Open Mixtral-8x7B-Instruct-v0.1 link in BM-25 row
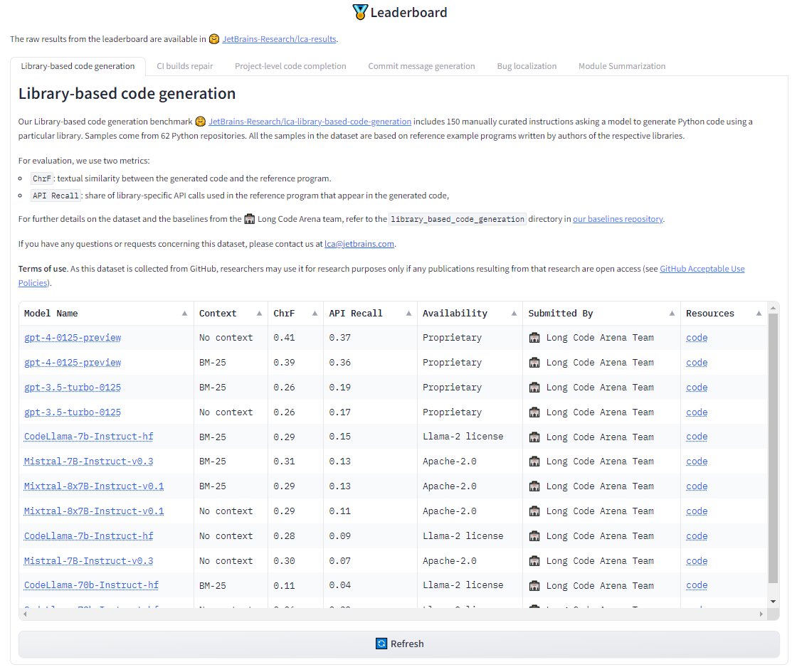Image resolution: width=797 pixels, height=672 pixels. pyautogui.click(x=94, y=486)
